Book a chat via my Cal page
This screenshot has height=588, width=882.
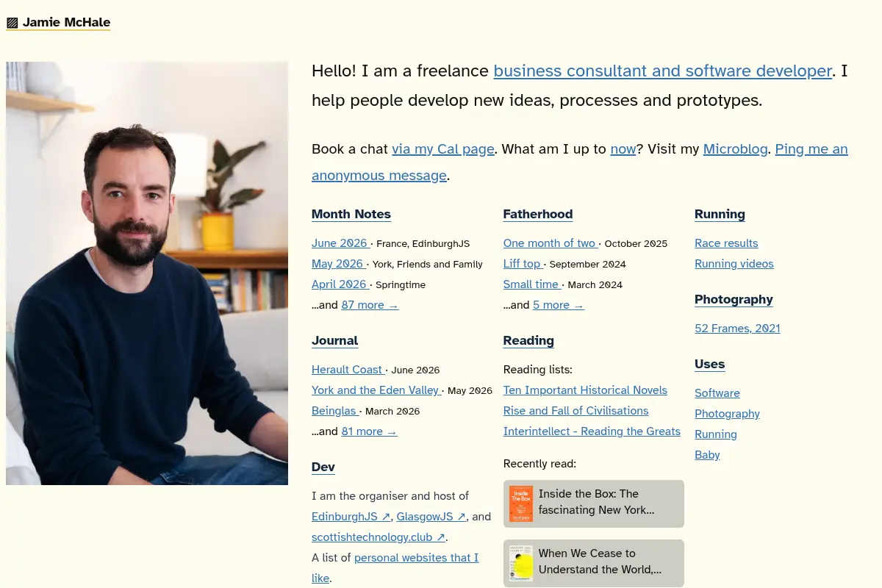pos(443,149)
